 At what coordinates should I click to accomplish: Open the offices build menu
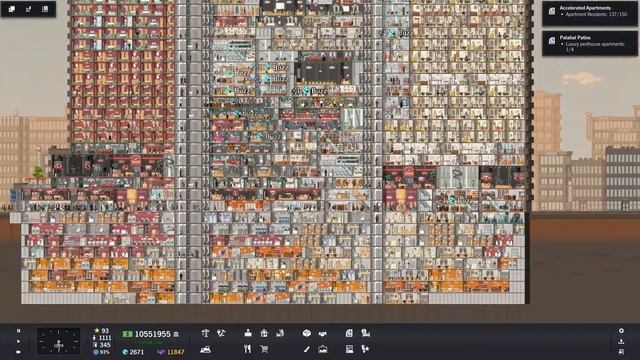[x=248, y=333]
